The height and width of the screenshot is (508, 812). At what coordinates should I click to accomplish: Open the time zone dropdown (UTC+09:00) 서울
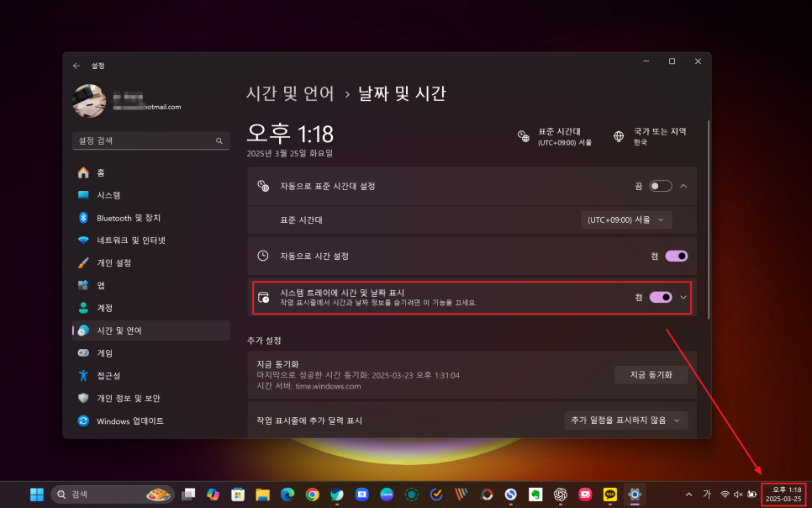626,220
